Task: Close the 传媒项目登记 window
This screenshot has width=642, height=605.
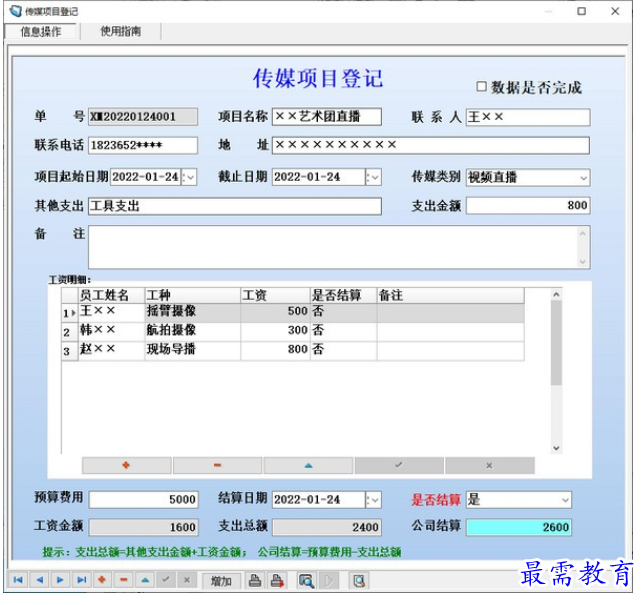Action: tap(615, 11)
